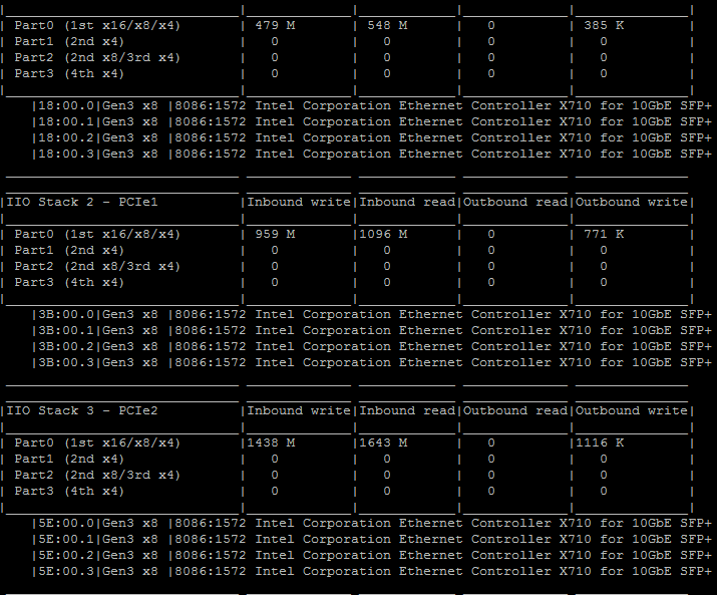The height and width of the screenshot is (595, 717).
Task: Click device address 18:00.1
Action: [66, 122]
